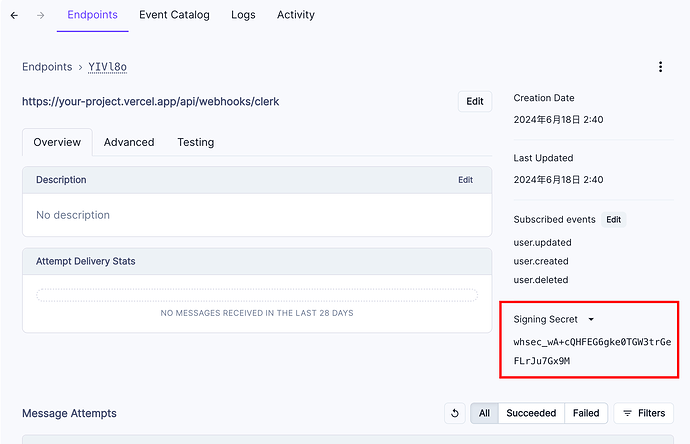Select the Overview sub-tab
Viewport: 690px width, 444px height.
57,142
